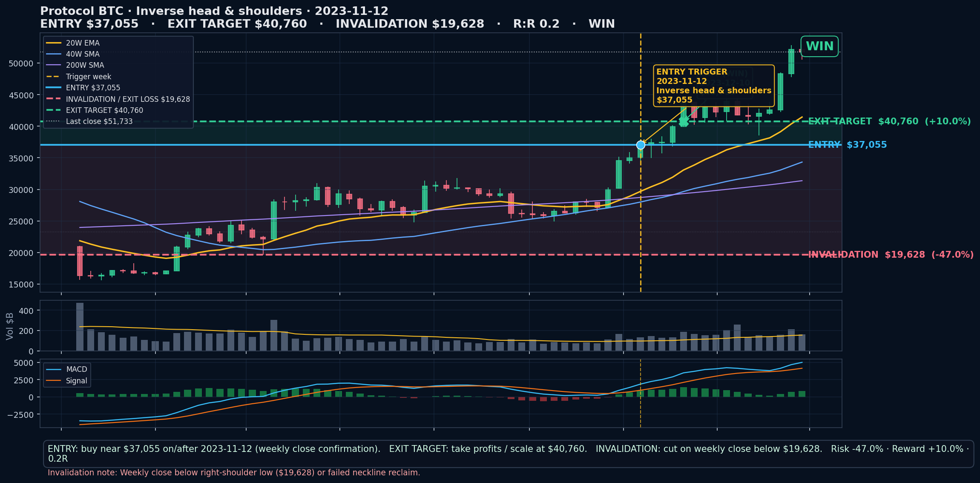Click the 45000 price axis tick label
The height and width of the screenshot is (483, 980).
tap(21, 95)
